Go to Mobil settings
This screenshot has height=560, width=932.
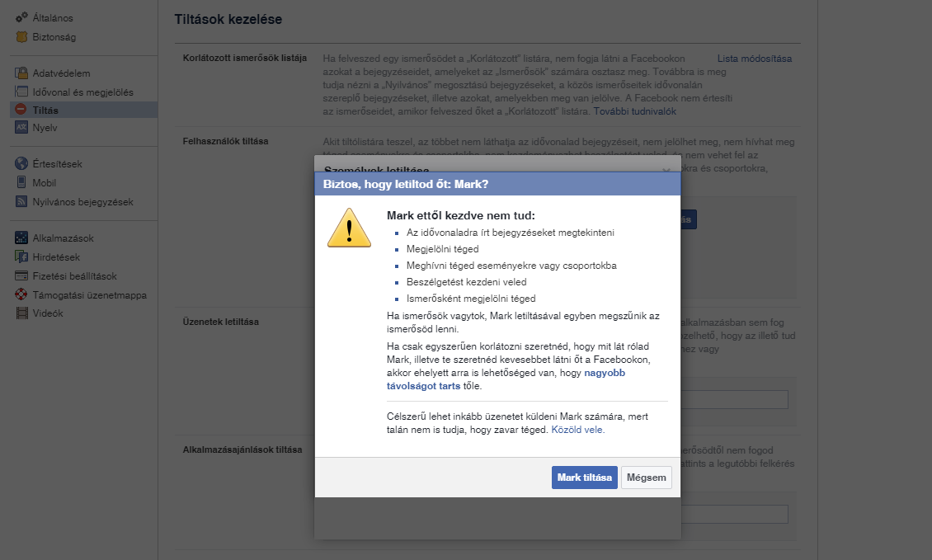point(44,182)
